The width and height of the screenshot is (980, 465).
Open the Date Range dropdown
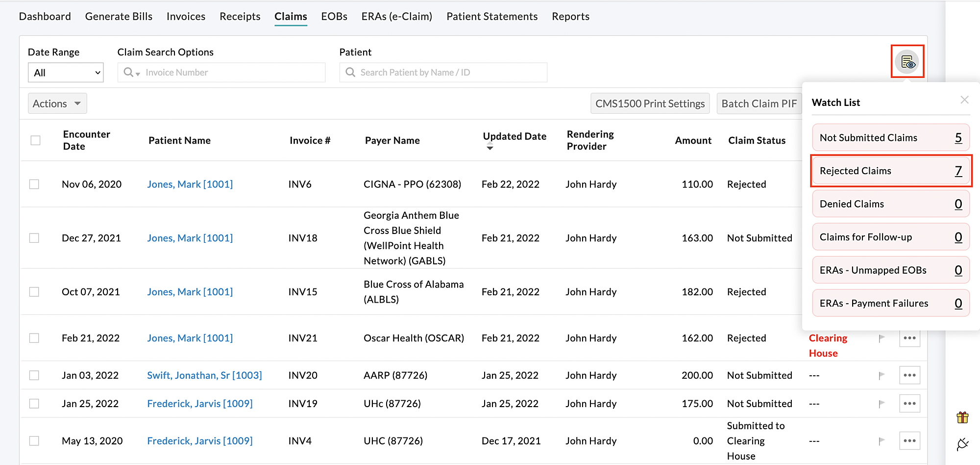65,72
